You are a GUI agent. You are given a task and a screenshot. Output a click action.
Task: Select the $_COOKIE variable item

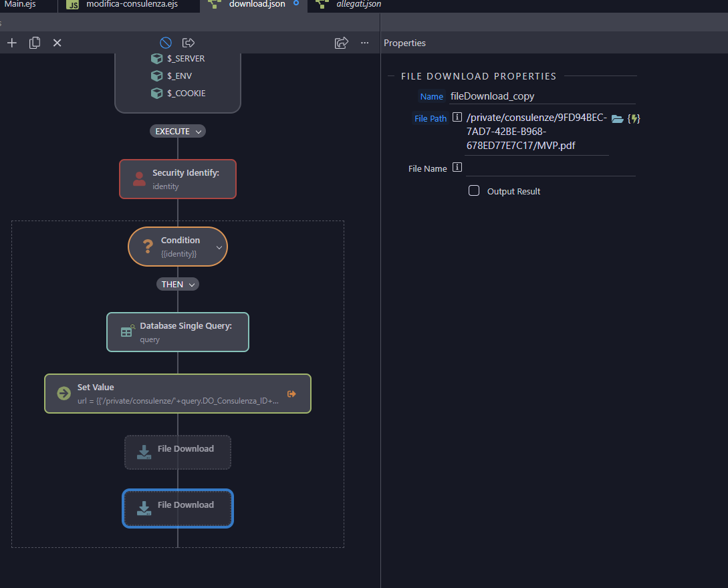tap(178, 94)
